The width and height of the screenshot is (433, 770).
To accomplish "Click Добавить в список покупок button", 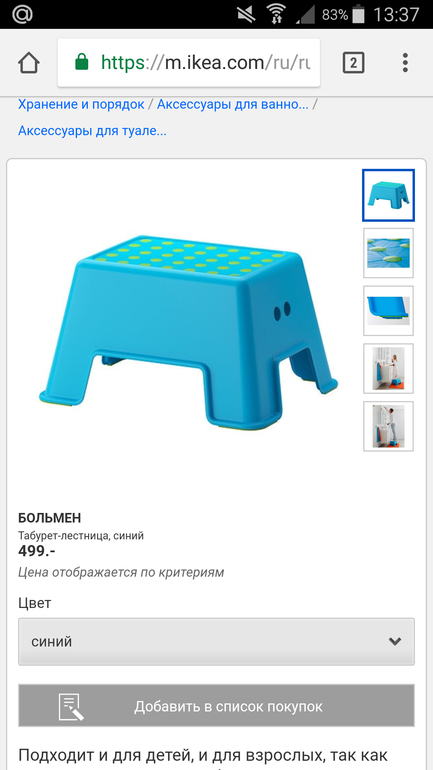I will click(216, 706).
